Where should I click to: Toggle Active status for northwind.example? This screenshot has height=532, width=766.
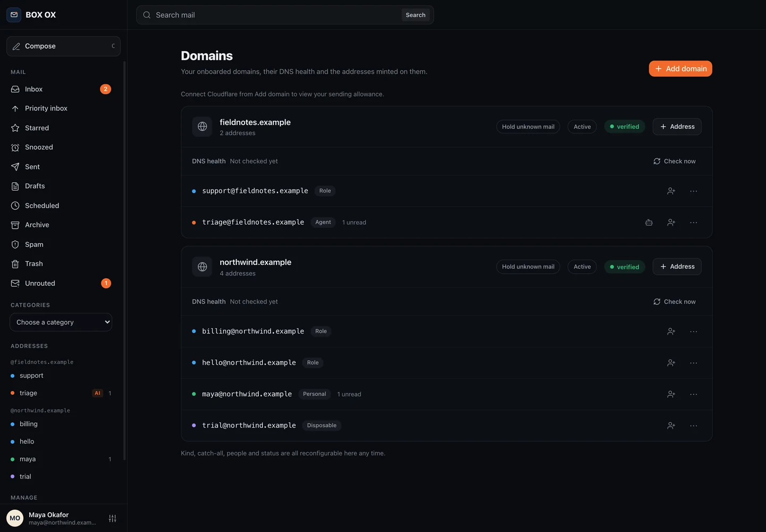582,267
